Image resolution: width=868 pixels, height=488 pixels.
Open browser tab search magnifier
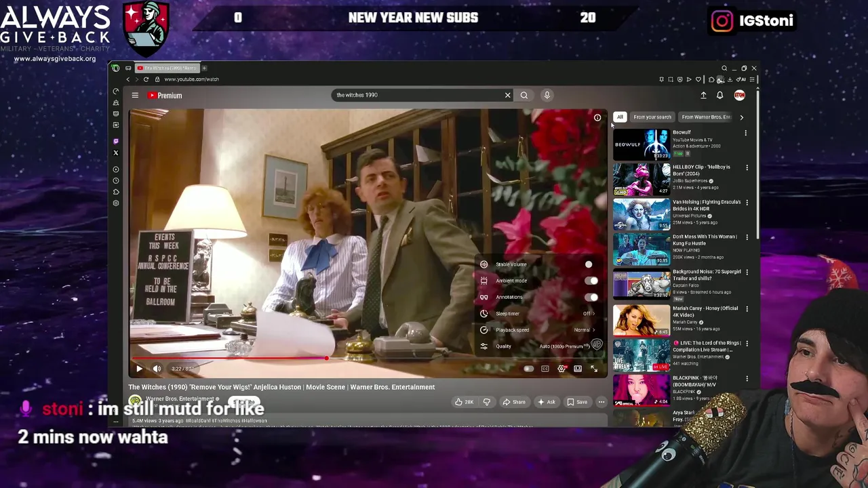point(724,68)
